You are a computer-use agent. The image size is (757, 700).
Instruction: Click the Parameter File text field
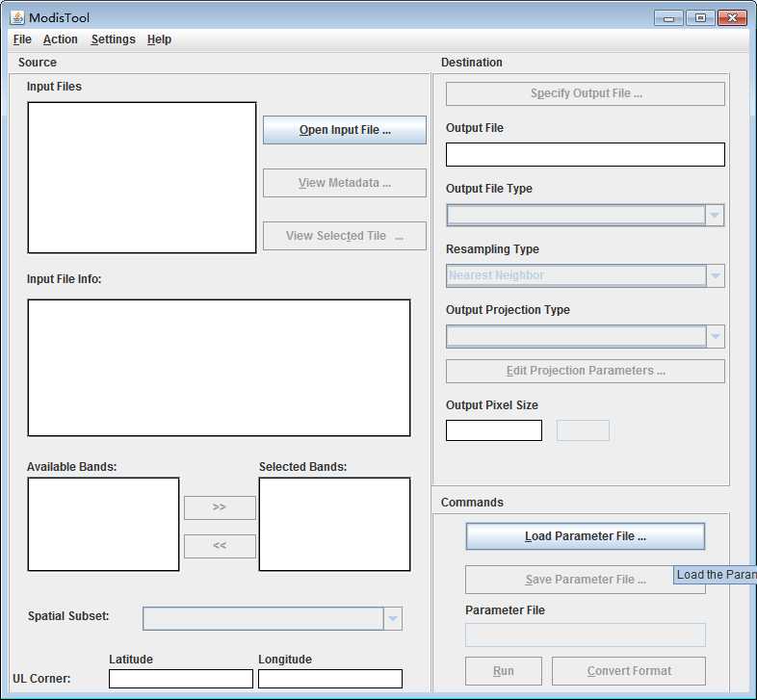(586, 635)
